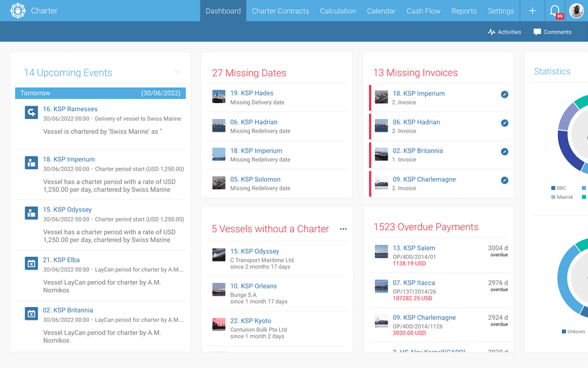Click KSP Odyssey thumbnail in Vessels without Charter

[218, 255]
